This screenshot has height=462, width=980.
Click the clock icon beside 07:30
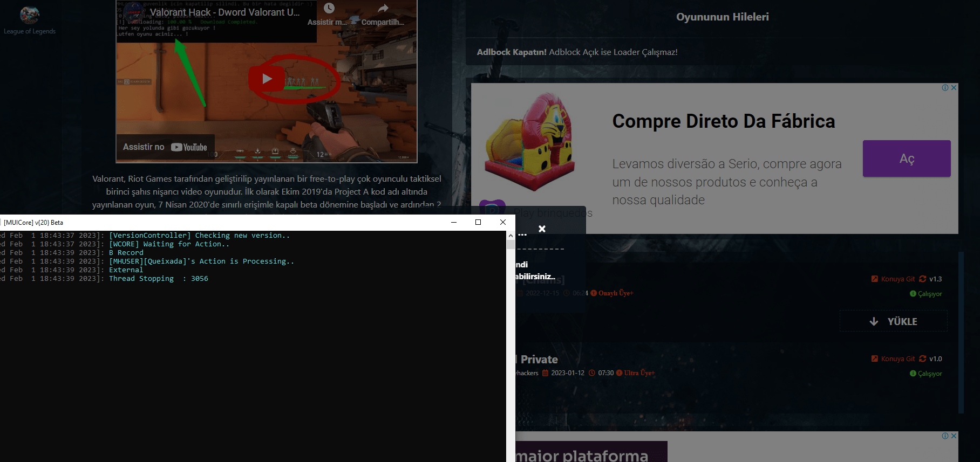(x=592, y=373)
